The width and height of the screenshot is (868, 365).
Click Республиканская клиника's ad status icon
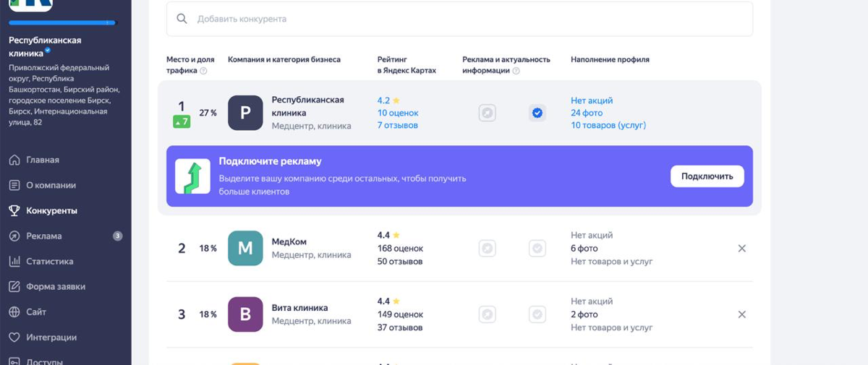(x=488, y=113)
